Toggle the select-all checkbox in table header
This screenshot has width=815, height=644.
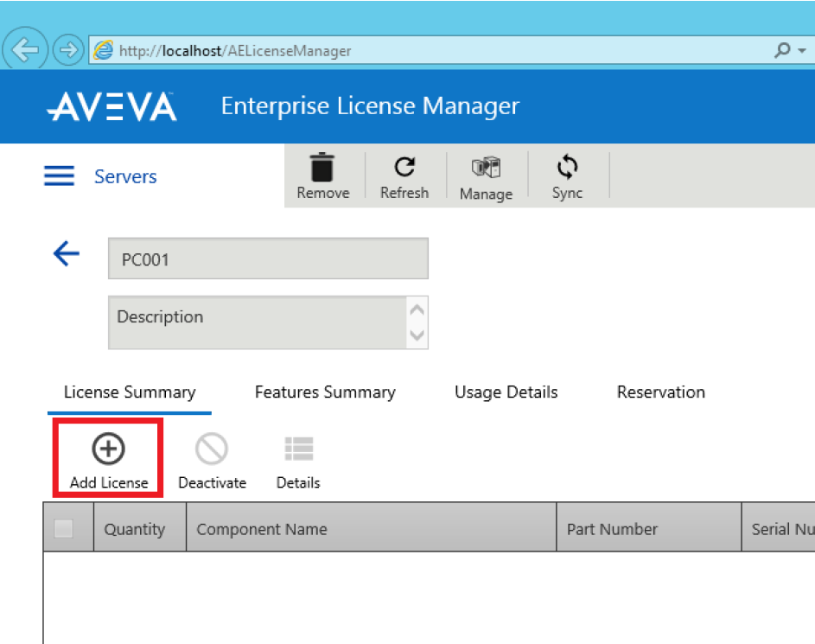pyautogui.click(x=63, y=529)
